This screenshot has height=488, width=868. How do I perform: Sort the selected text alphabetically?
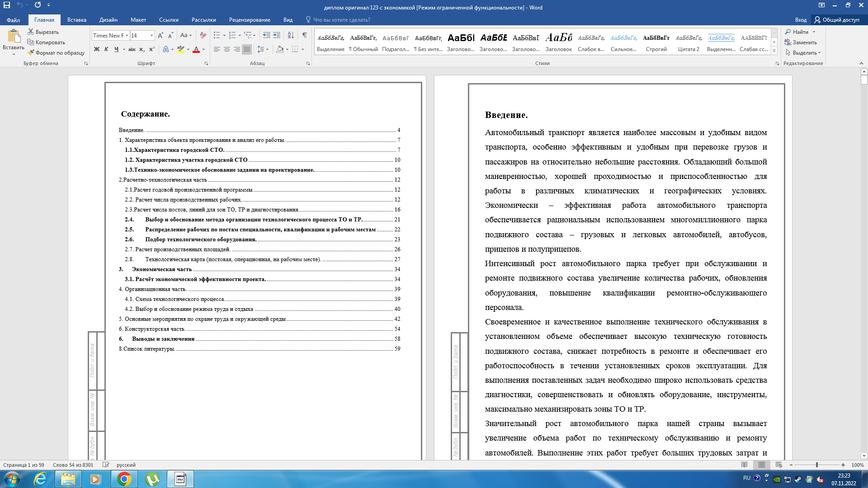(291, 35)
